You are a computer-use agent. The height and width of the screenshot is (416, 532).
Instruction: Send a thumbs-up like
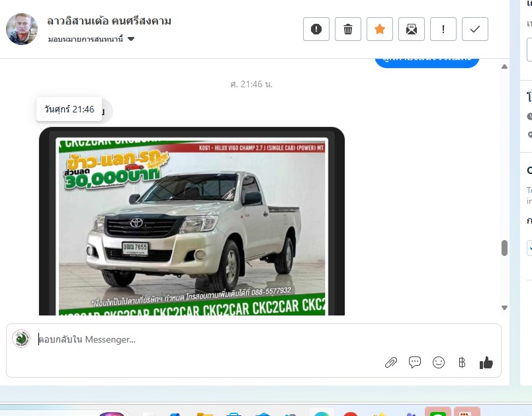pyautogui.click(x=486, y=362)
